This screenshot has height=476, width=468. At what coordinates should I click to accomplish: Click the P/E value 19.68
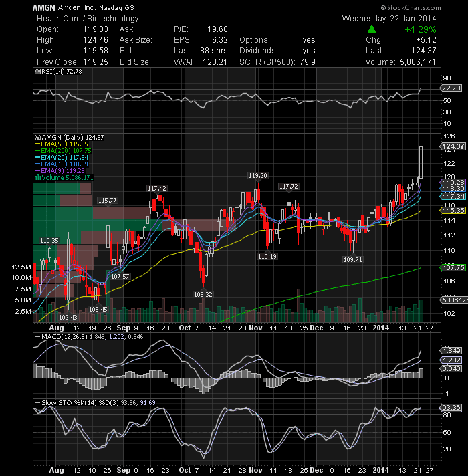(217, 29)
